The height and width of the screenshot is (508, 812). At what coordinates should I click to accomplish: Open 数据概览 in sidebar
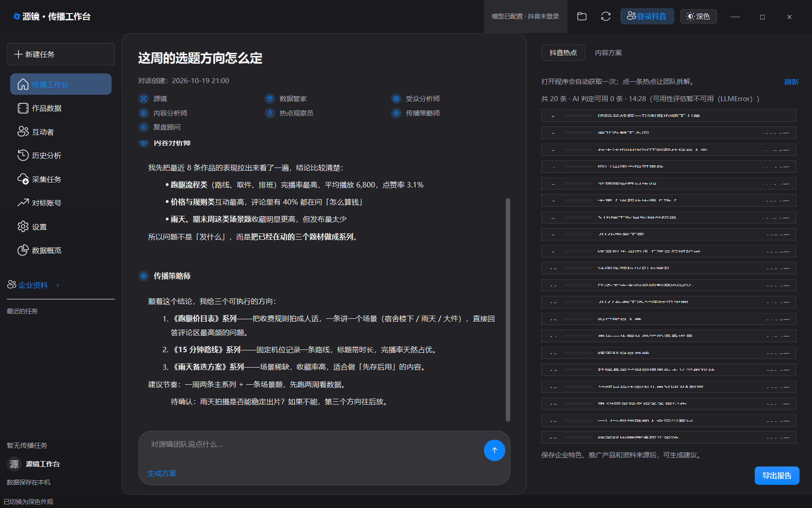click(x=61, y=250)
